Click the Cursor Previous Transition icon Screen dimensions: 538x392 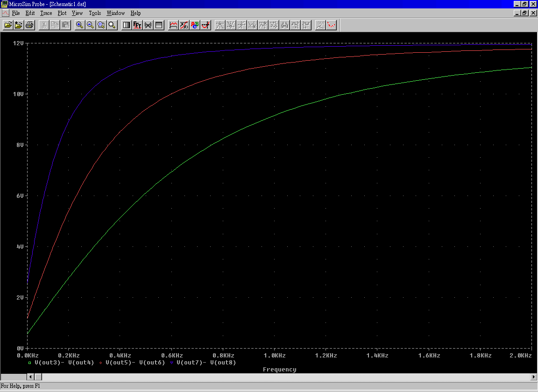[306, 25]
